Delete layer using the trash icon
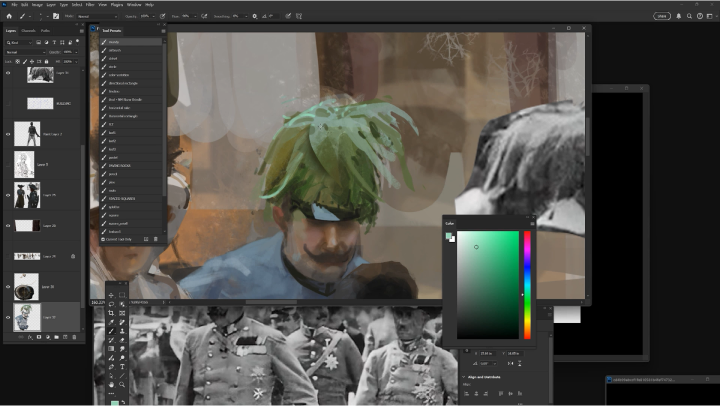 (x=74, y=337)
